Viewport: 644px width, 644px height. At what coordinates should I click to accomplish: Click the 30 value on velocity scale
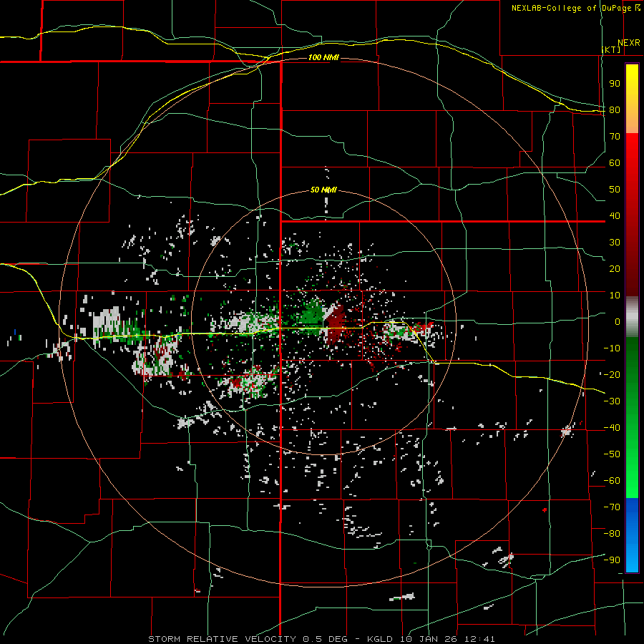point(615,243)
